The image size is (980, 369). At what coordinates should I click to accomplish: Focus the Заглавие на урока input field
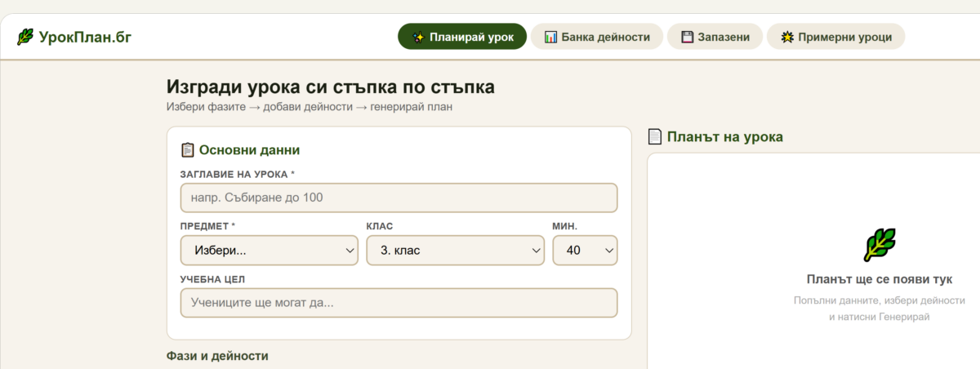pyautogui.click(x=399, y=198)
